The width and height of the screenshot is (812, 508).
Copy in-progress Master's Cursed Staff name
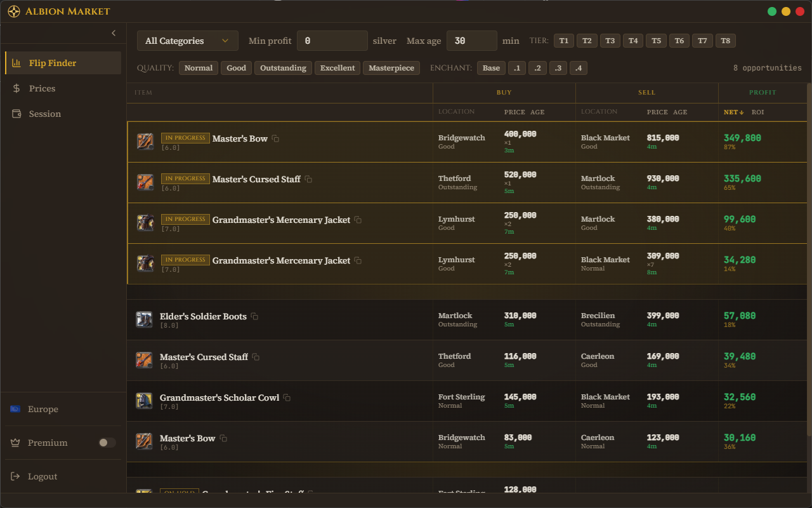(308, 179)
